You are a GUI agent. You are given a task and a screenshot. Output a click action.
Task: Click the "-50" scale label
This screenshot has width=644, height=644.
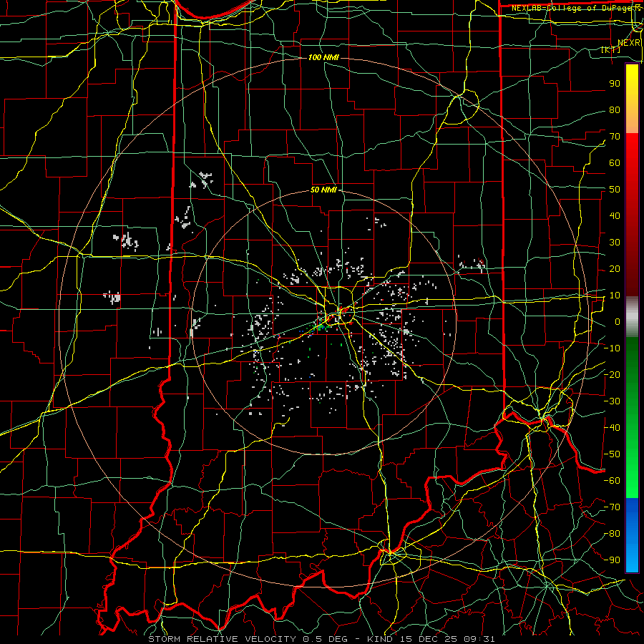[x=613, y=454]
